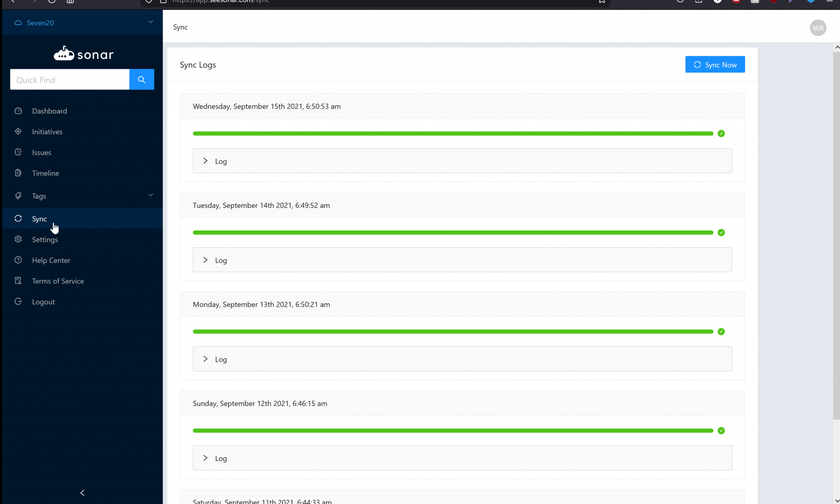
Task: Click the Initiatives target icon
Action: pos(18,132)
